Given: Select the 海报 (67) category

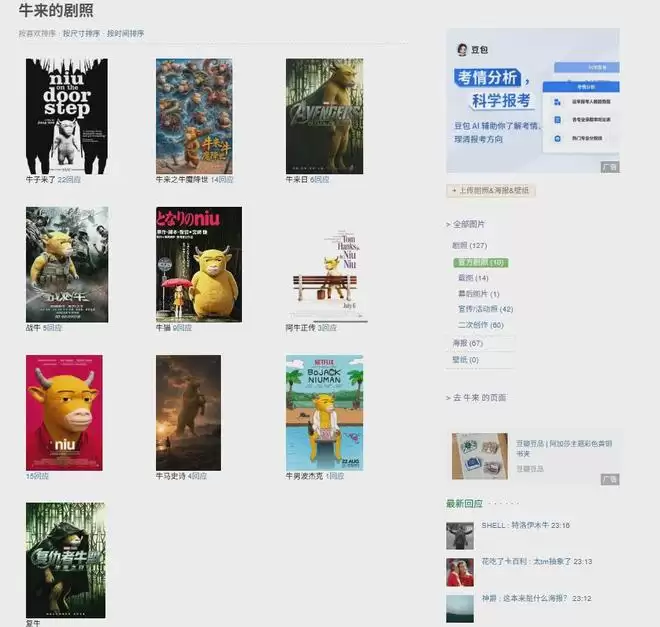Looking at the screenshot, I should (467, 343).
